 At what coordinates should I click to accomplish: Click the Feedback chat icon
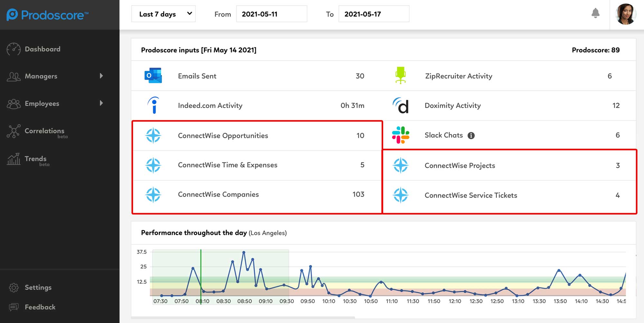(14, 307)
